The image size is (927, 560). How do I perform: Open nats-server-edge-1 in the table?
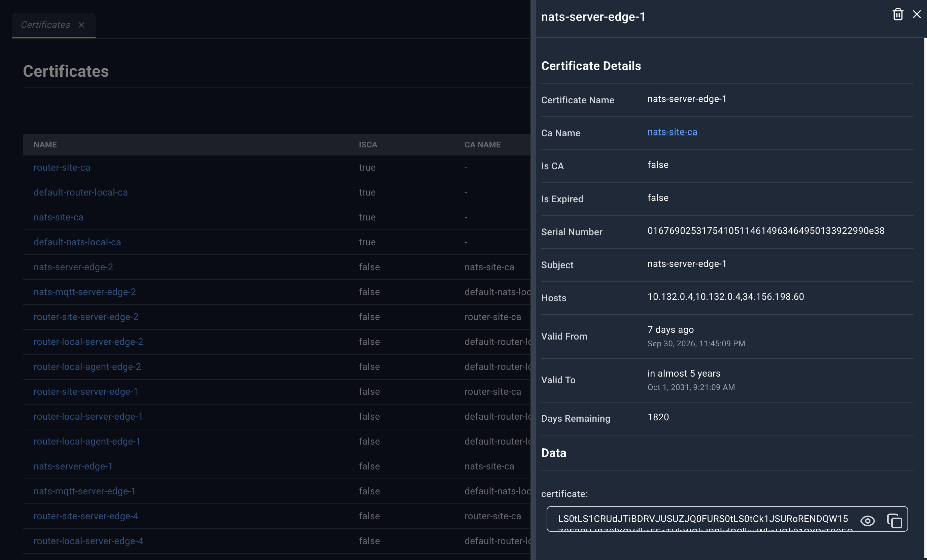pos(73,466)
